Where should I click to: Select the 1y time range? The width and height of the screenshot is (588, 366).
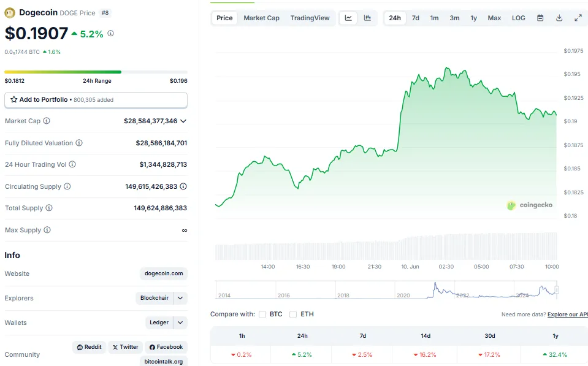(473, 18)
